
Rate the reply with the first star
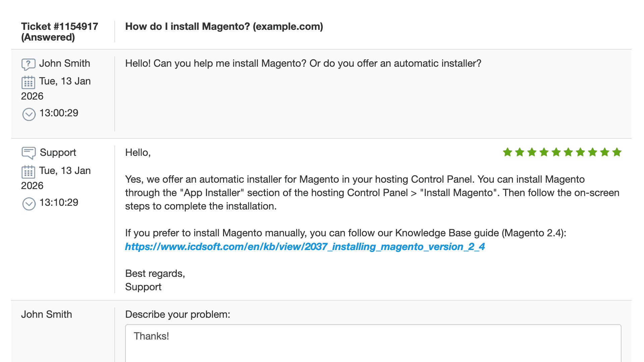pos(507,153)
